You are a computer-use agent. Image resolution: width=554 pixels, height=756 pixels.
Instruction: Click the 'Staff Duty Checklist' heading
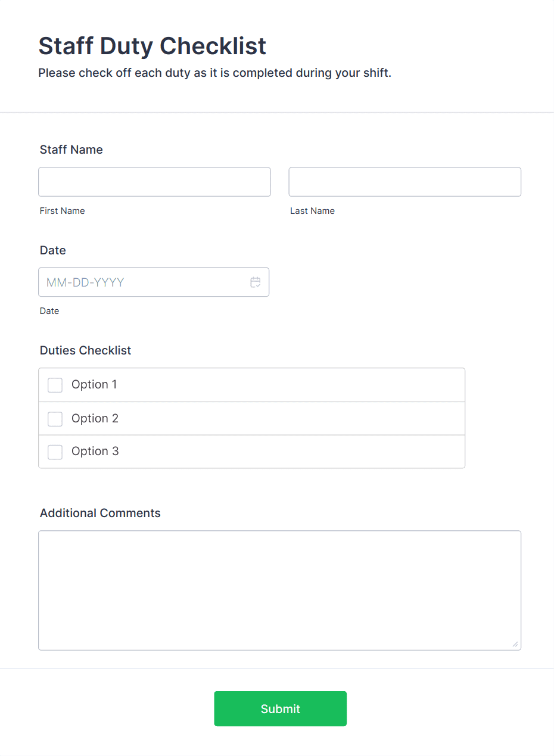(152, 46)
